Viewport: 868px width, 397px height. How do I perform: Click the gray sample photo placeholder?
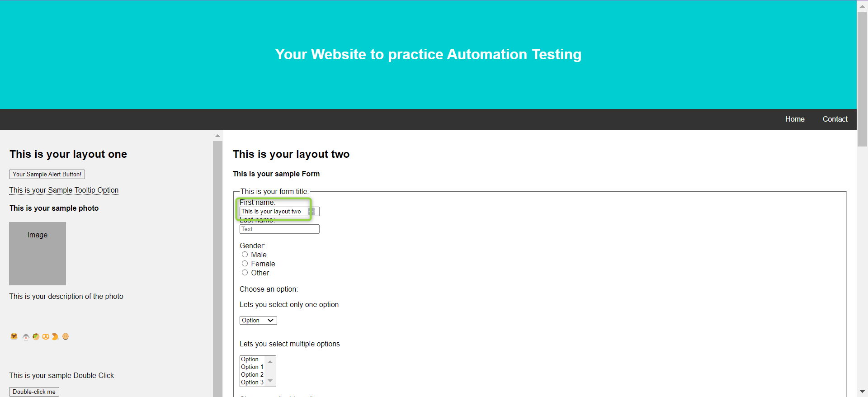coord(38,253)
